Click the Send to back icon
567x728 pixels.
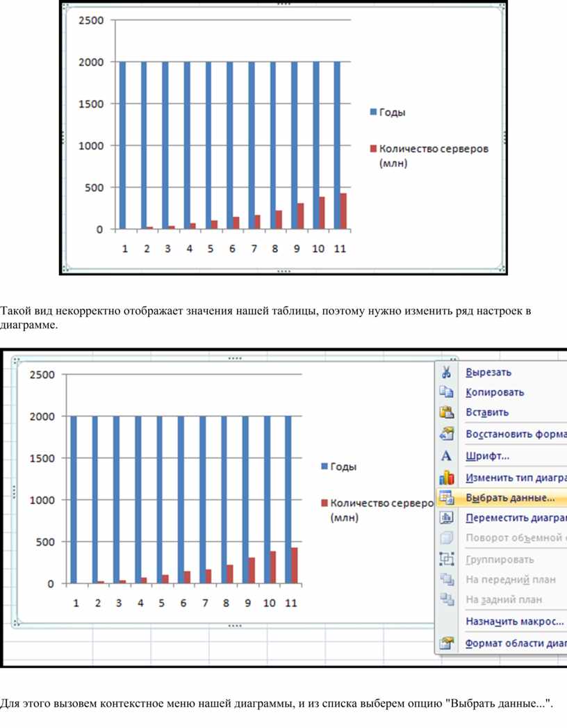click(x=446, y=599)
